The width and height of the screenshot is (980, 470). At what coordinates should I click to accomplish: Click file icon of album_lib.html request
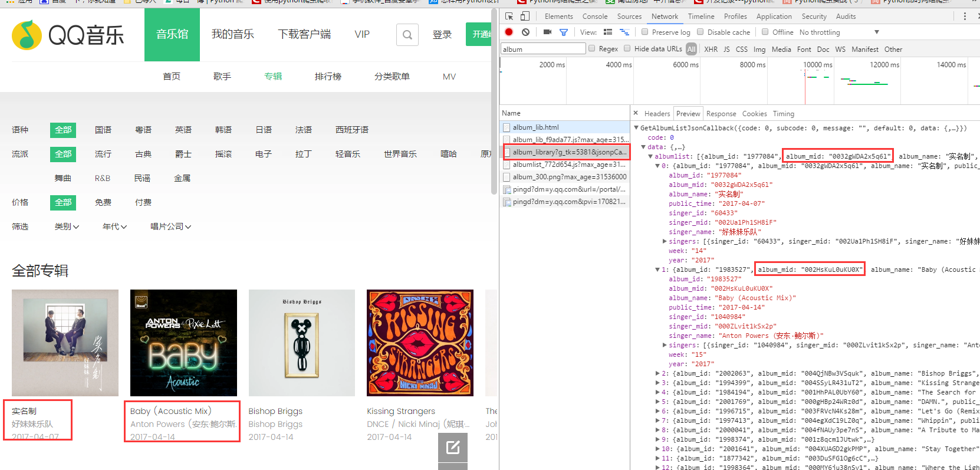[x=507, y=127]
